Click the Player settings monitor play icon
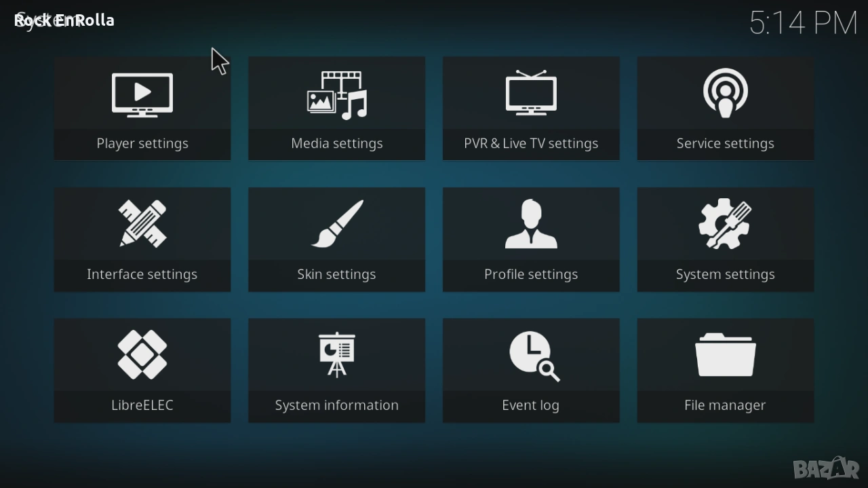 pos(142,94)
